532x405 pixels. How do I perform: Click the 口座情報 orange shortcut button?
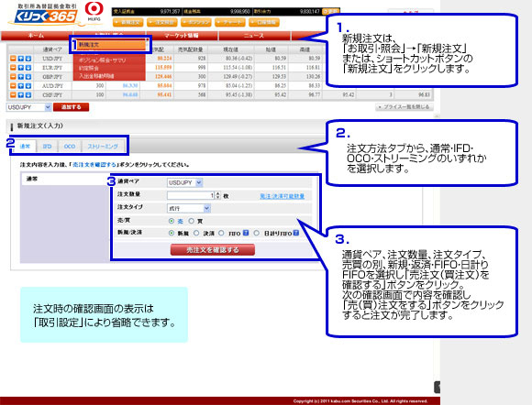point(264,22)
